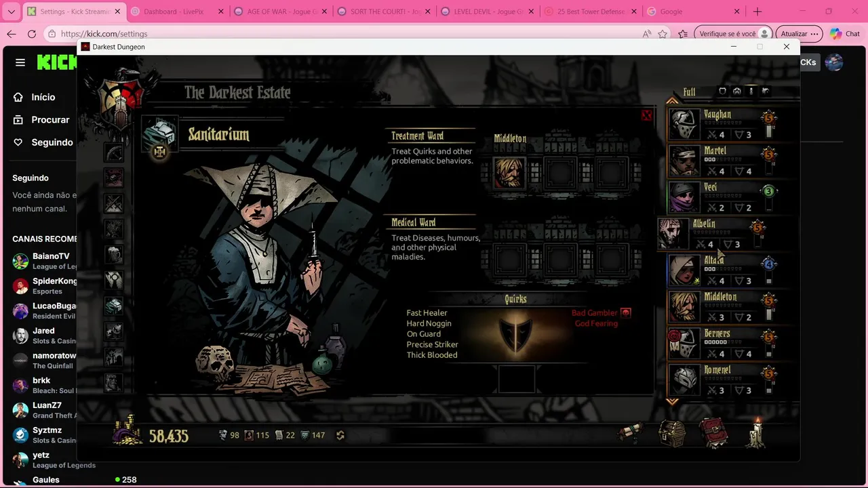This screenshot has height=488, width=868.
Task: Open the treasure chest inventory icon
Action: tap(672, 434)
